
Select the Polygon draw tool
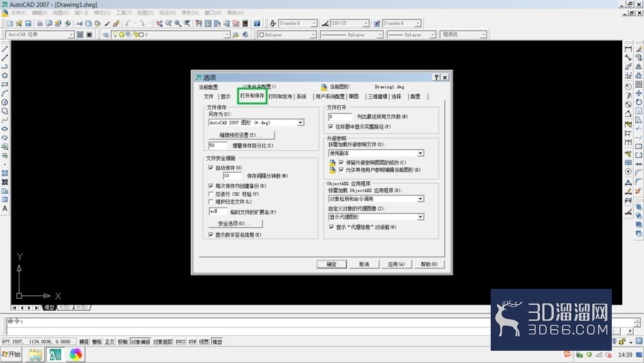click(x=5, y=75)
